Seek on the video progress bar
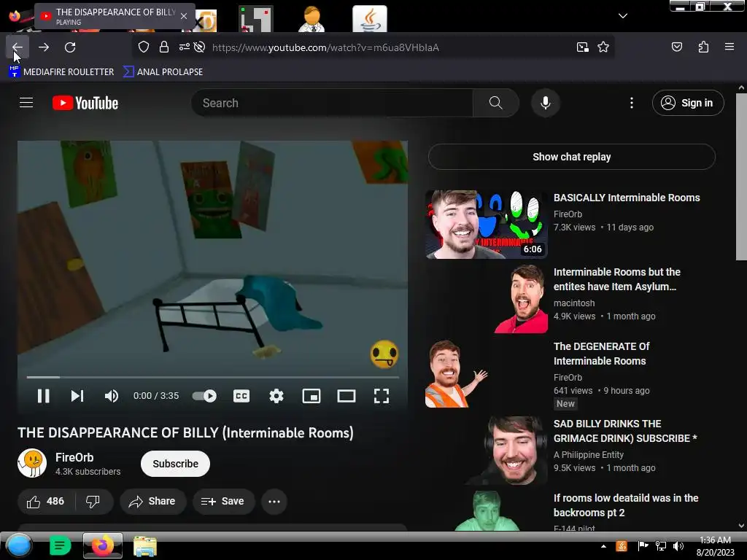747x560 pixels. [x=212, y=377]
